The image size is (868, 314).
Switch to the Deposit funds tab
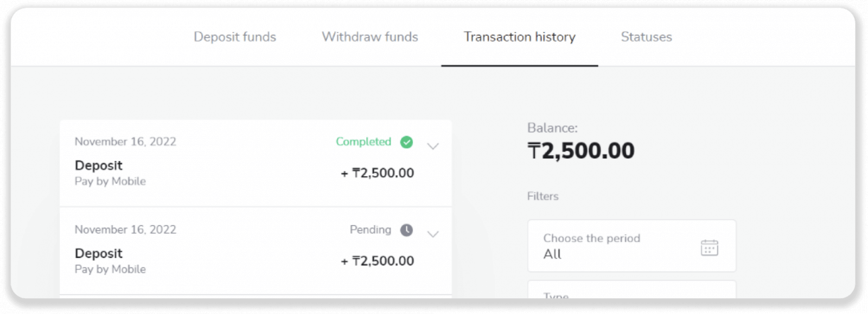click(x=235, y=37)
